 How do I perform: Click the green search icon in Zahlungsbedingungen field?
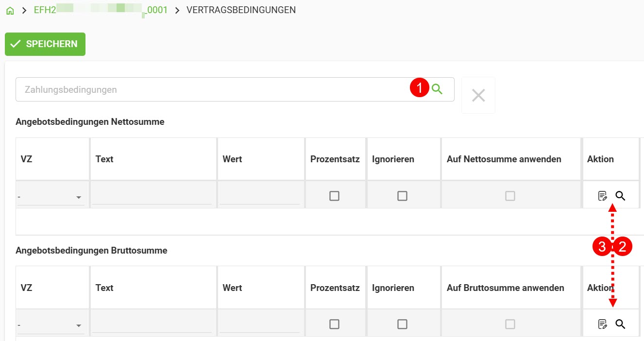(436, 89)
